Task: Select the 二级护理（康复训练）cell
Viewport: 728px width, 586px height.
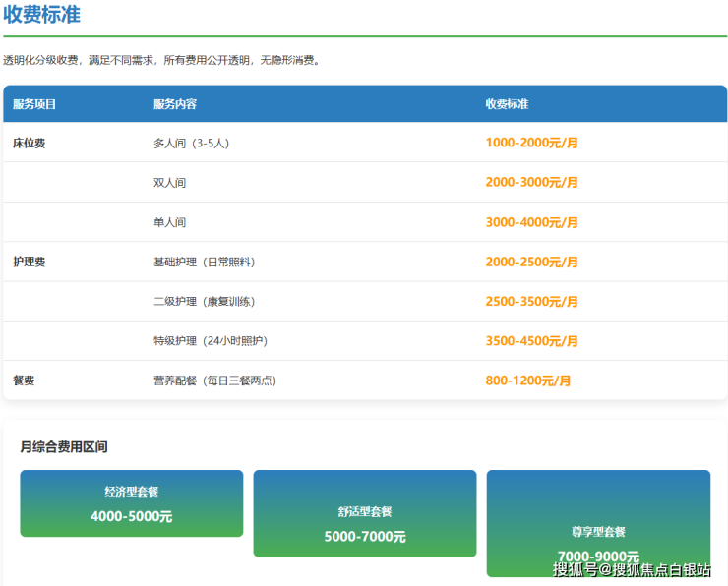Action: coord(204,302)
